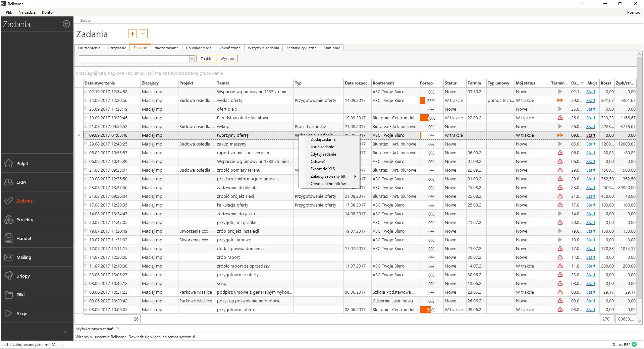Click the orange minus remove-task button
The image size is (644, 349).
(x=143, y=34)
